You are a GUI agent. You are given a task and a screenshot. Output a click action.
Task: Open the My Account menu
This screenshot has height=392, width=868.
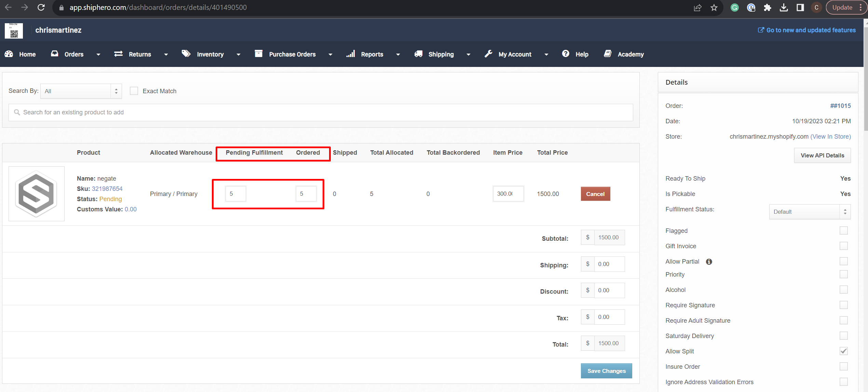515,54
